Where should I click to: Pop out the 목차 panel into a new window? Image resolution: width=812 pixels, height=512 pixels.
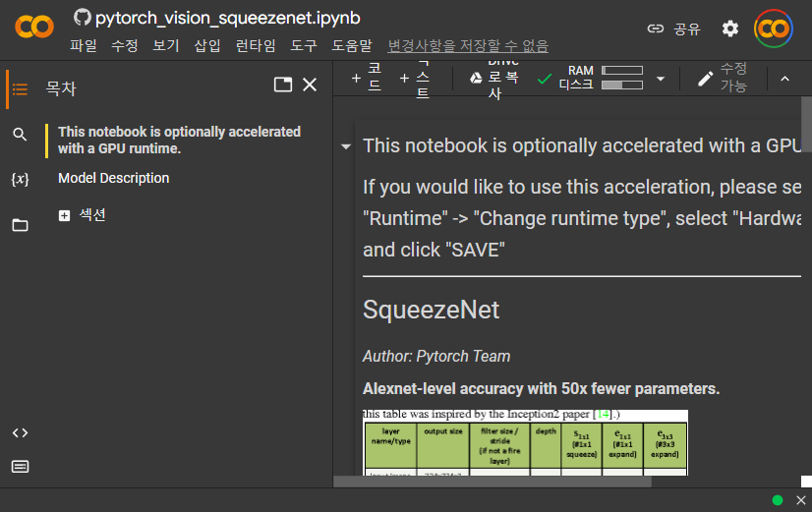[x=283, y=85]
